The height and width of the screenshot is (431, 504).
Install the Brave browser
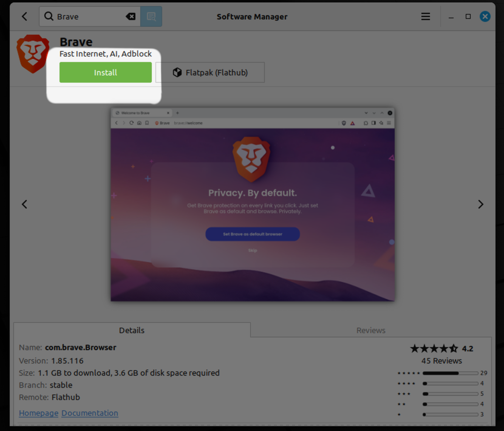[106, 72]
